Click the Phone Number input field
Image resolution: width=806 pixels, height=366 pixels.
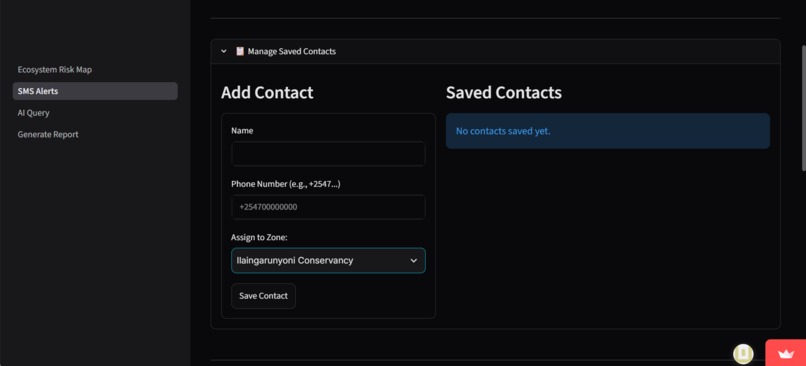tap(328, 207)
